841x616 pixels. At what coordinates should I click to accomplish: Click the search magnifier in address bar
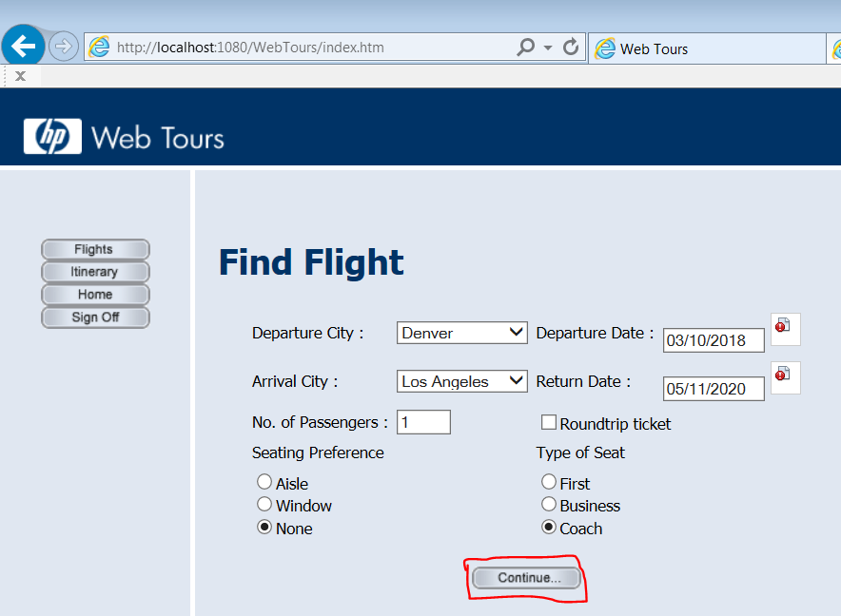click(x=524, y=47)
